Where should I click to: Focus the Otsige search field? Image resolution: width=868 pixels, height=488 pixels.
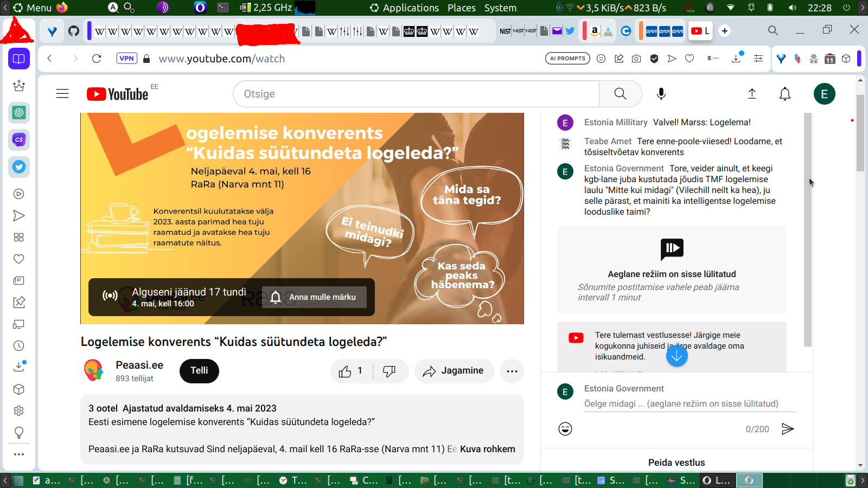(x=416, y=94)
